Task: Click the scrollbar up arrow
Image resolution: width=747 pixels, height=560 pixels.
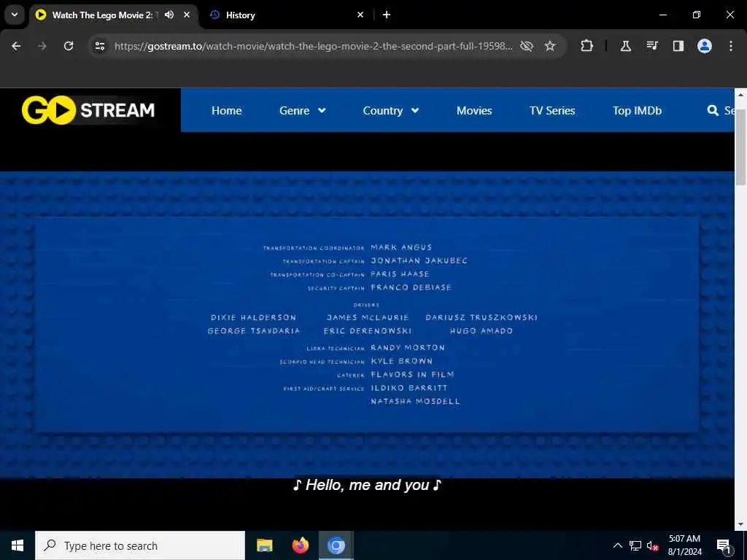Action: [x=740, y=95]
